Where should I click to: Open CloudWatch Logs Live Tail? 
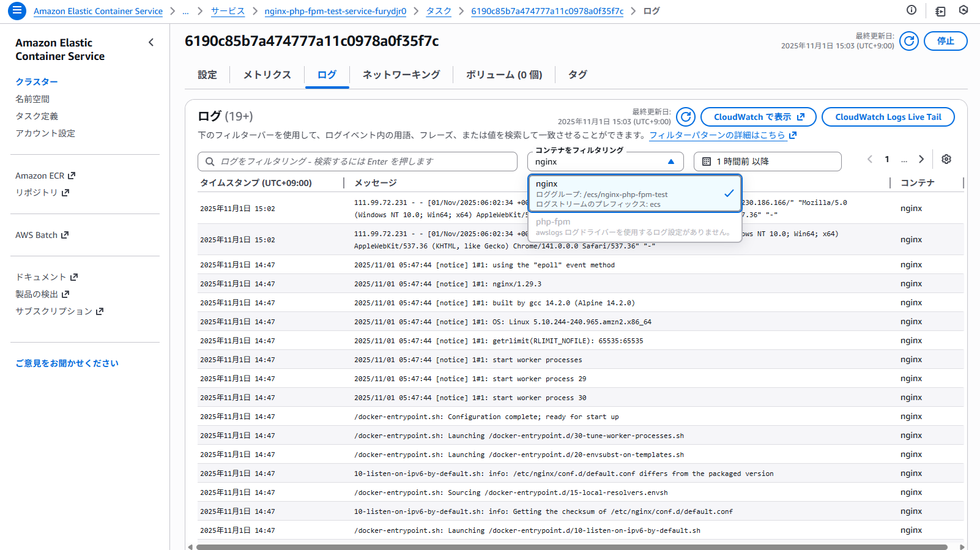[x=888, y=117]
